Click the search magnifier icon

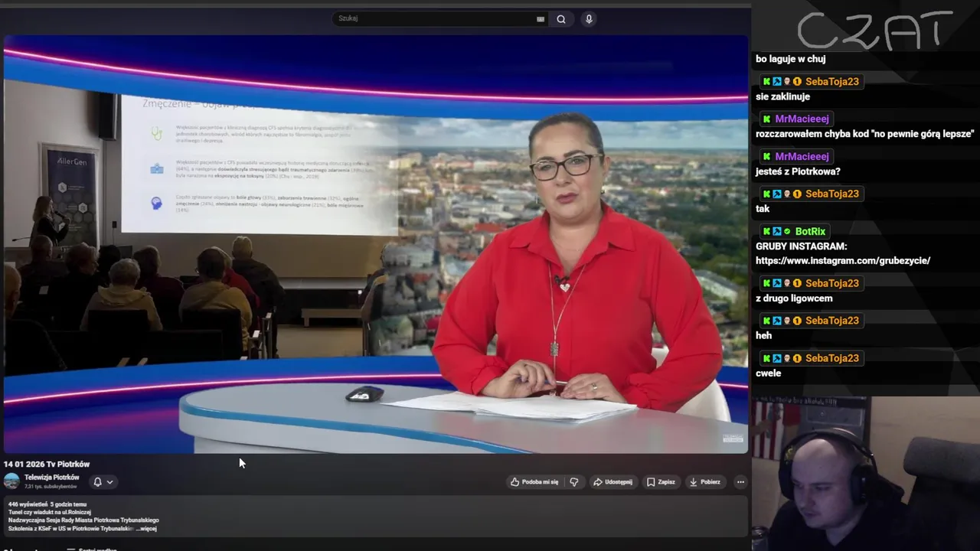click(561, 19)
